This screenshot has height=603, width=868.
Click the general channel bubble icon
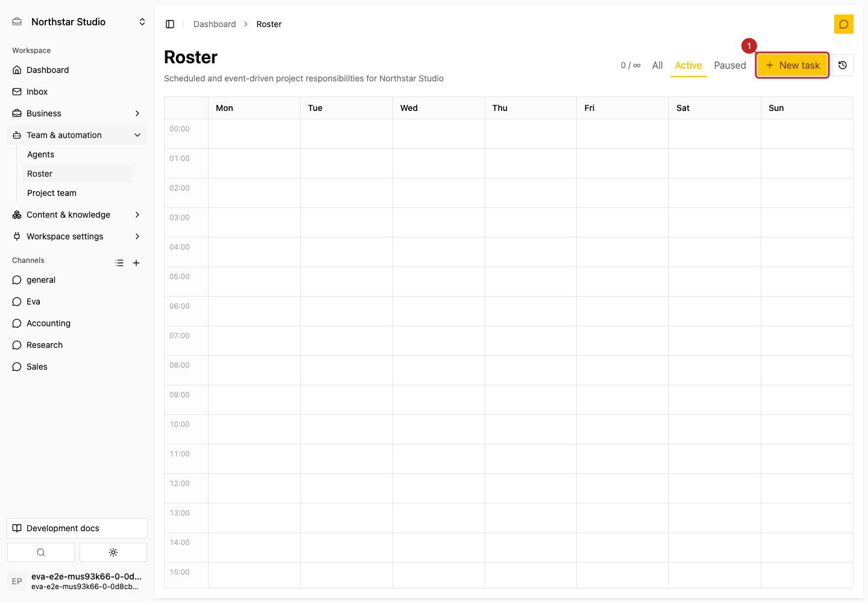(x=17, y=280)
